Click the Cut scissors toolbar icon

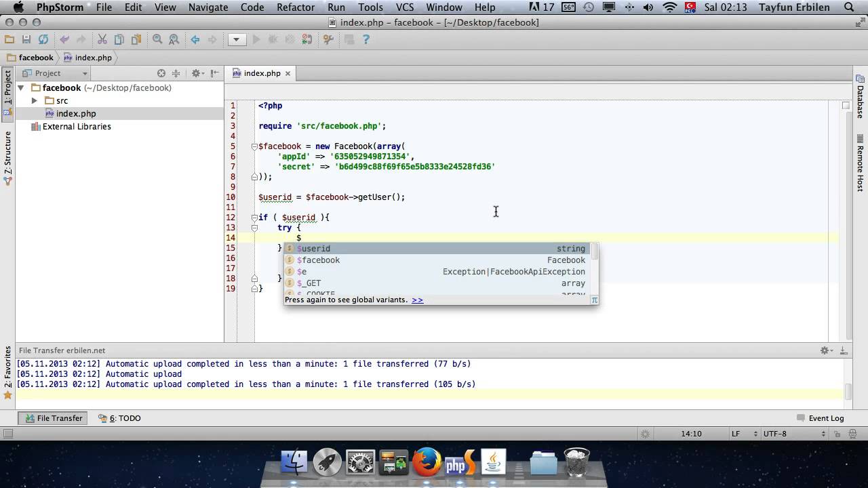click(102, 39)
